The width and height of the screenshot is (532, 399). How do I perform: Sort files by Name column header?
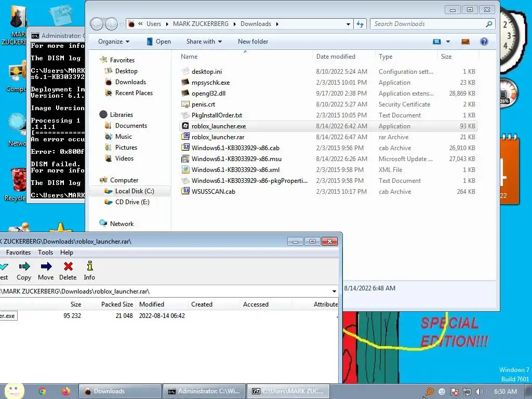[245, 56]
